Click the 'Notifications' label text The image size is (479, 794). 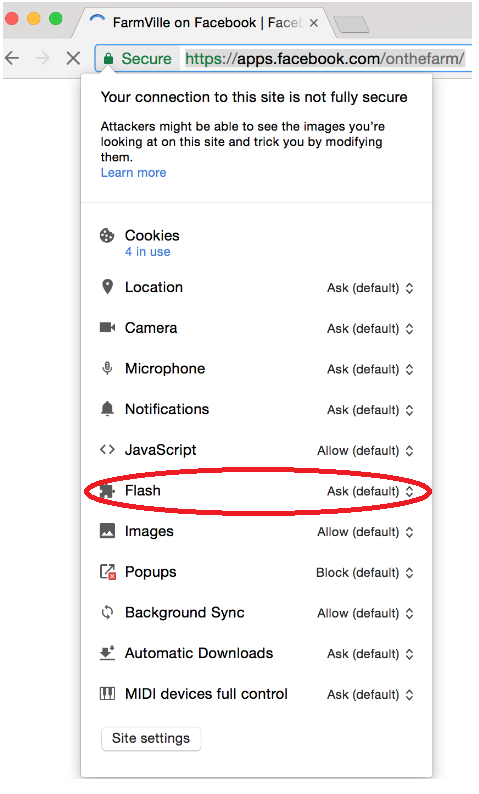coord(167,409)
